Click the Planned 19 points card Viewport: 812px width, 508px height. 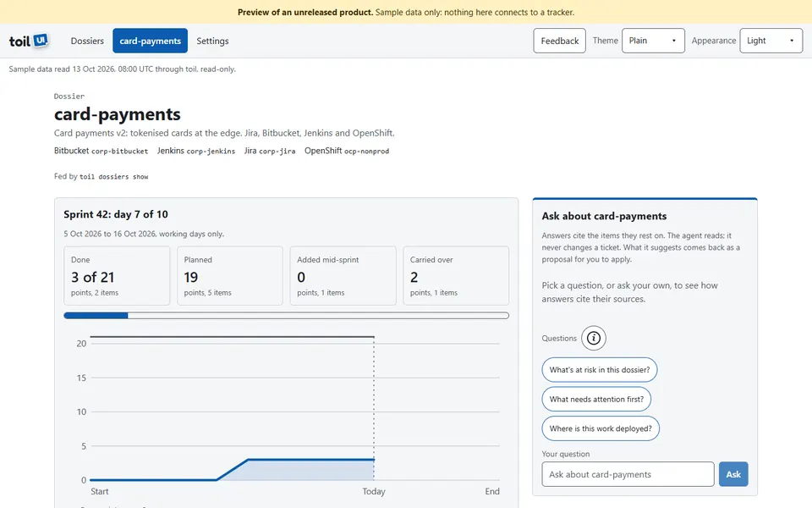pyautogui.click(x=230, y=276)
